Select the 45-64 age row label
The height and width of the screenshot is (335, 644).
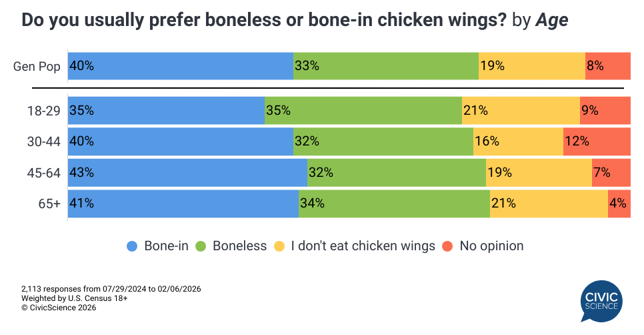[x=43, y=173]
